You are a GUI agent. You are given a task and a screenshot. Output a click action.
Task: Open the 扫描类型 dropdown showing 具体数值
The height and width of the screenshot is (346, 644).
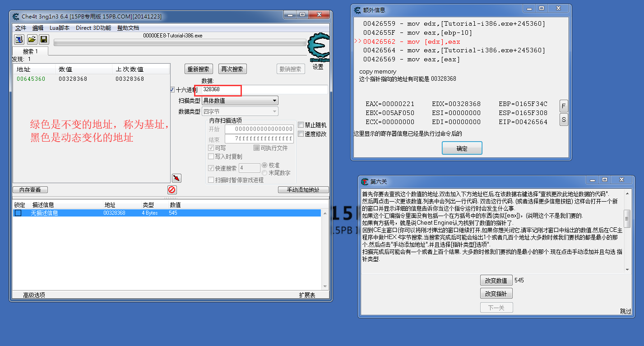click(x=240, y=101)
